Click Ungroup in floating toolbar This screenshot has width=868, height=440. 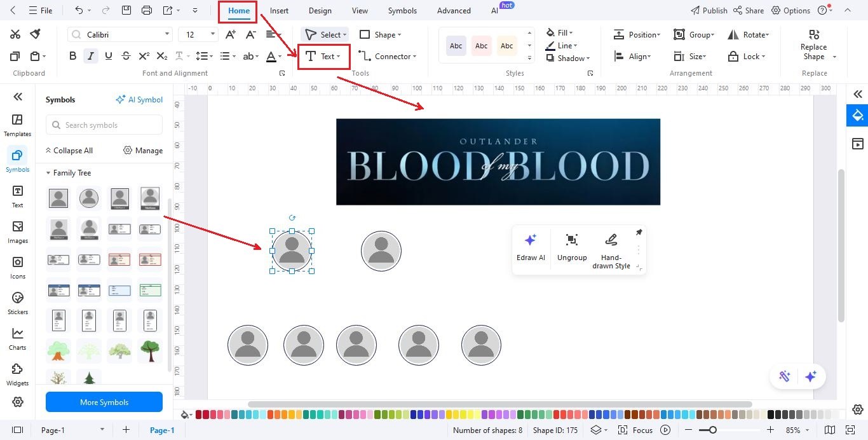(x=572, y=247)
